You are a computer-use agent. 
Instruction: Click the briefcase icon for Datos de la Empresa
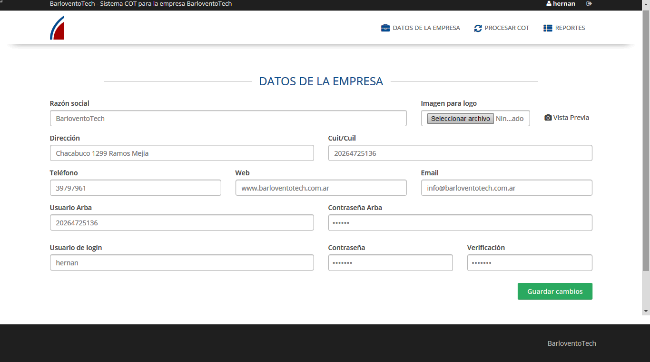(x=385, y=28)
